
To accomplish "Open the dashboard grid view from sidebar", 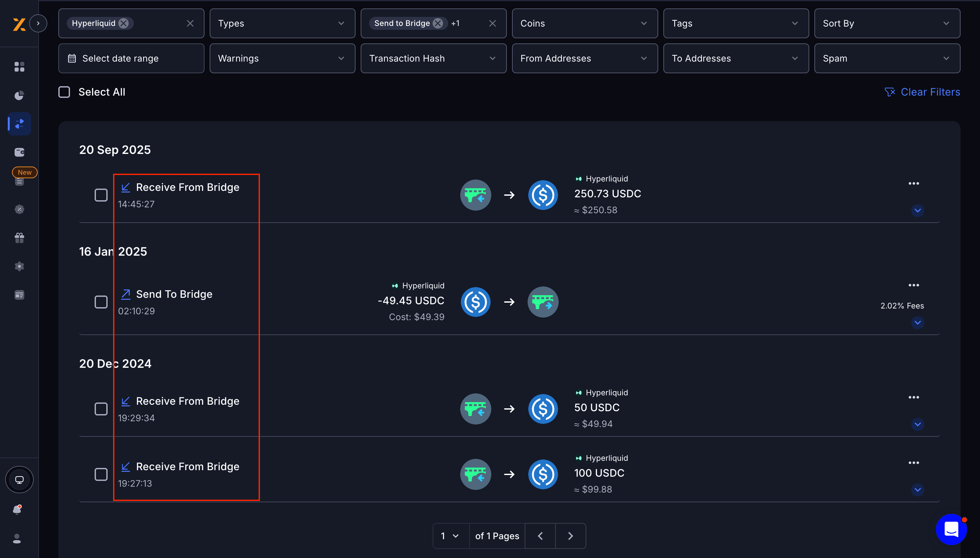I will tap(19, 67).
